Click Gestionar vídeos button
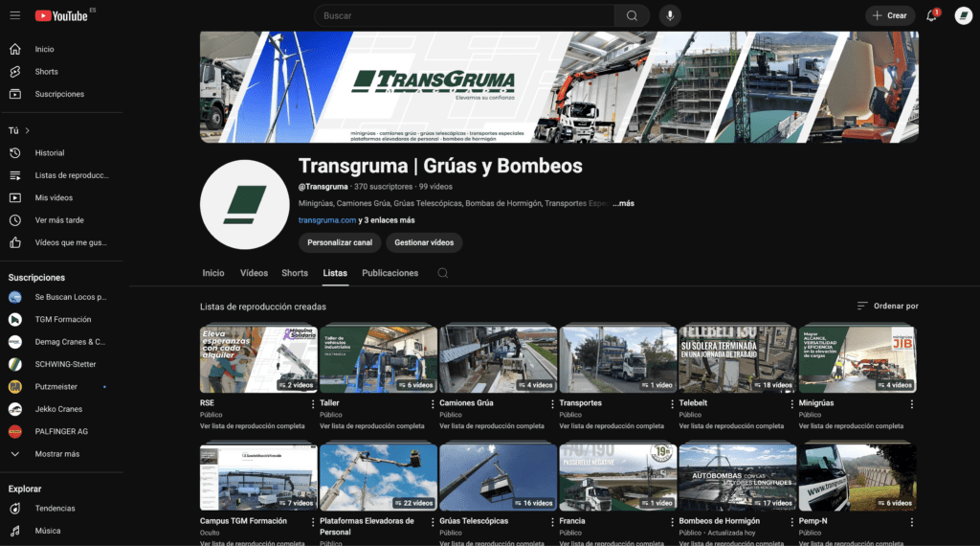The image size is (980, 546). [424, 242]
